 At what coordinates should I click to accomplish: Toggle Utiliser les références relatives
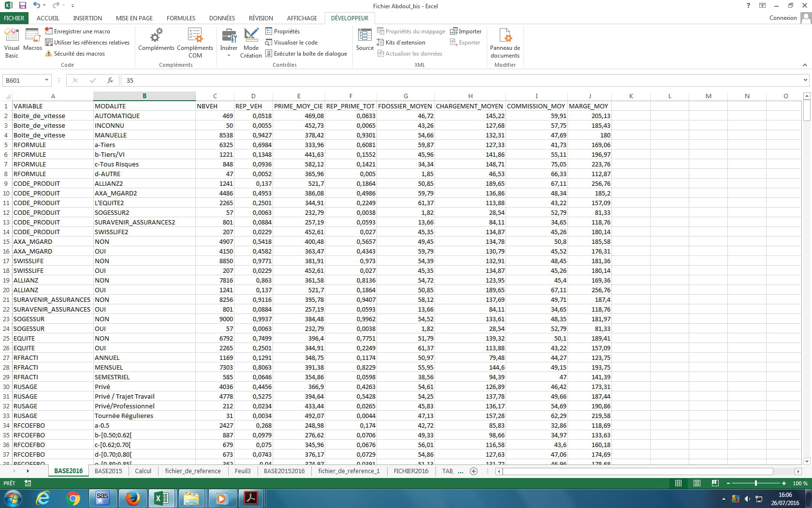click(87, 42)
